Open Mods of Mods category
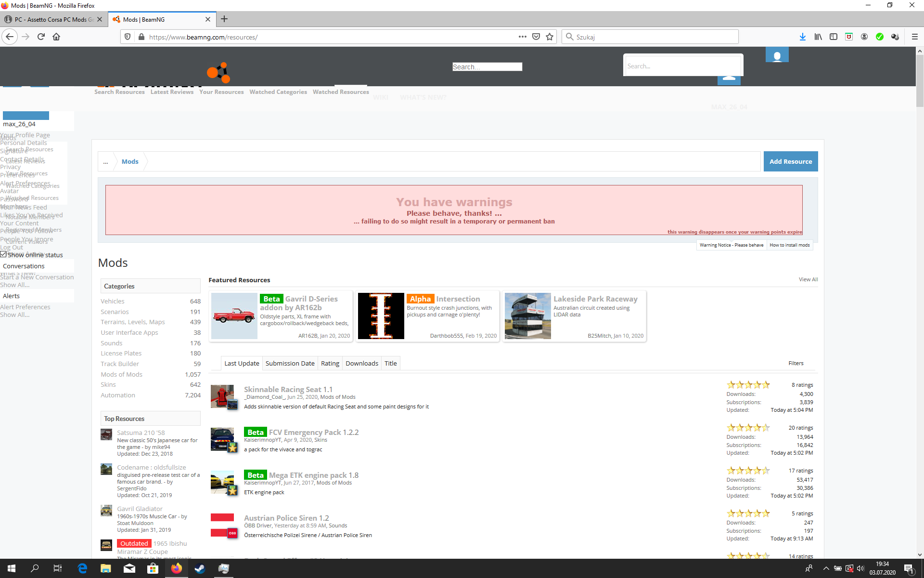The height and width of the screenshot is (578, 924). click(x=121, y=374)
